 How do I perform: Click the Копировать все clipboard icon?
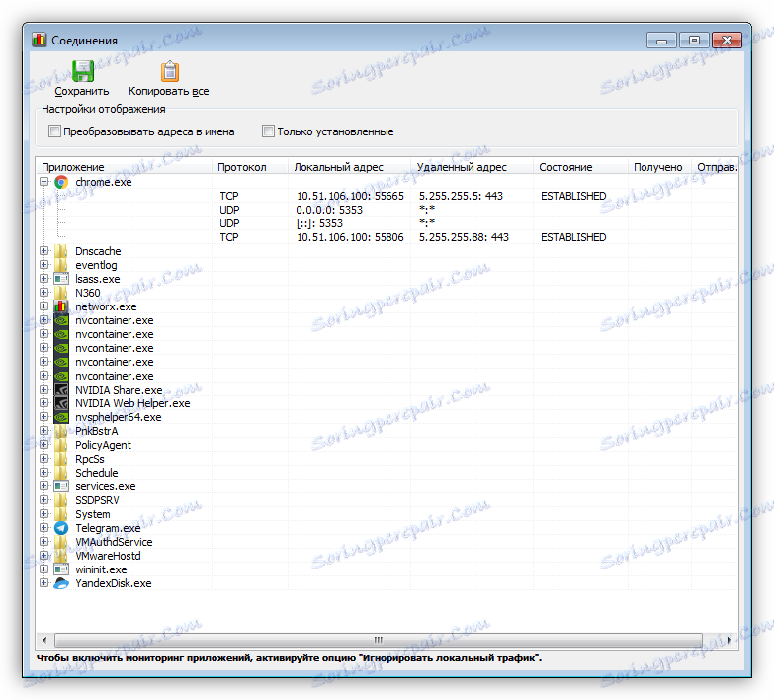[x=169, y=71]
